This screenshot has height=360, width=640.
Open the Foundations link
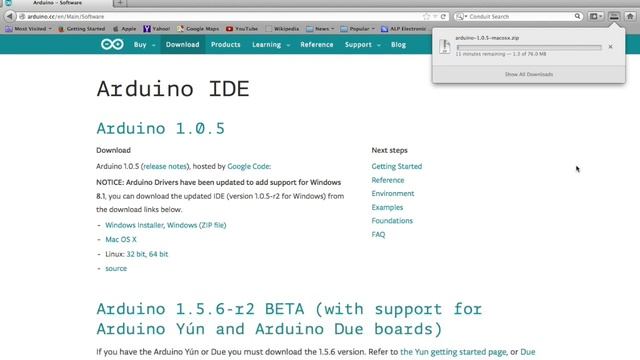[392, 220]
